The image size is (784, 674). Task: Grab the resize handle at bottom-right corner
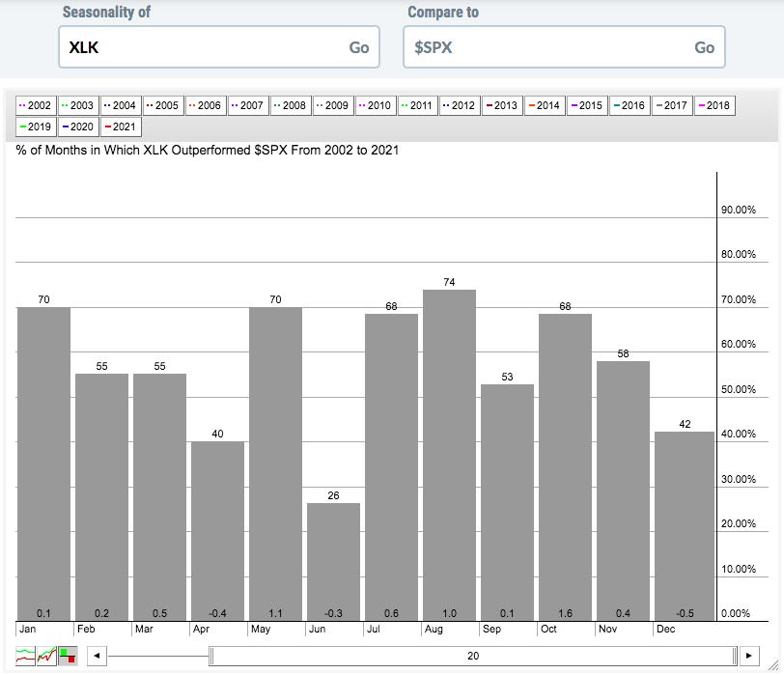[x=775, y=665]
